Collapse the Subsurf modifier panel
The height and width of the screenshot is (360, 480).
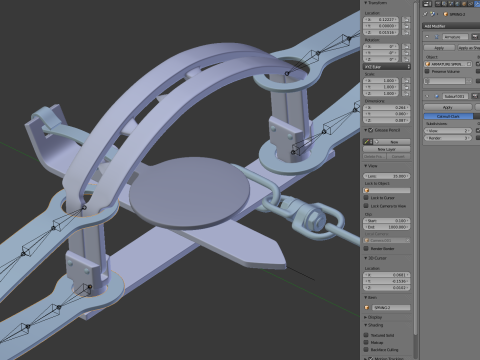[x=427, y=96]
